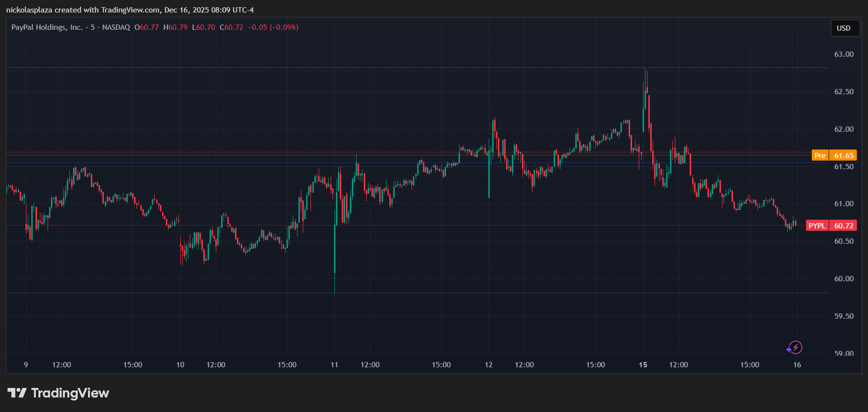Image resolution: width=868 pixels, height=412 pixels.
Task: Open the USD currency selector
Action: (843, 28)
